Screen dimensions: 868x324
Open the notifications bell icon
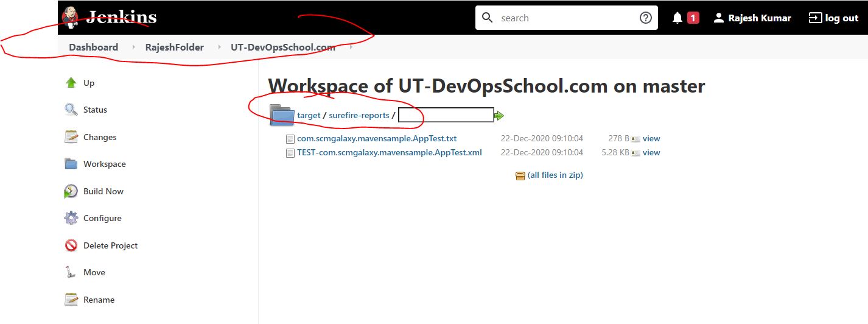[x=677, y=18]
